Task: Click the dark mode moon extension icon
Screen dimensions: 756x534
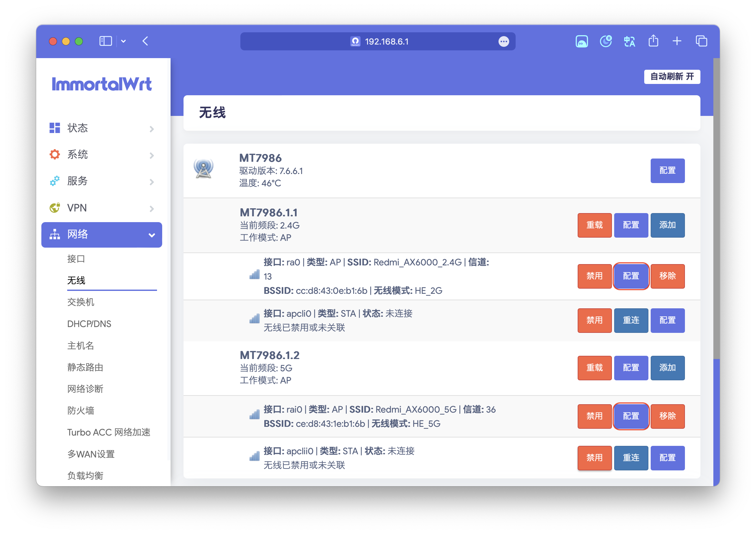Action: click(x=605, y=41)
